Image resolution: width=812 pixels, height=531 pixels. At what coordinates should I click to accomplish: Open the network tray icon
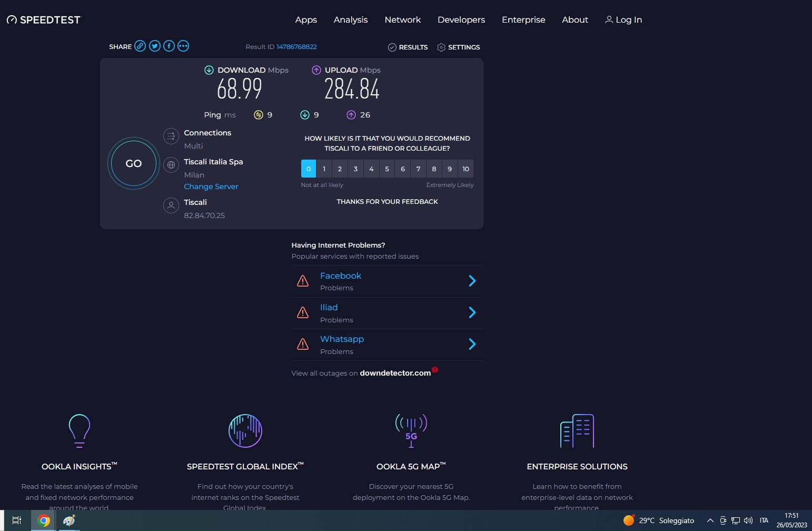coord(736,520)
